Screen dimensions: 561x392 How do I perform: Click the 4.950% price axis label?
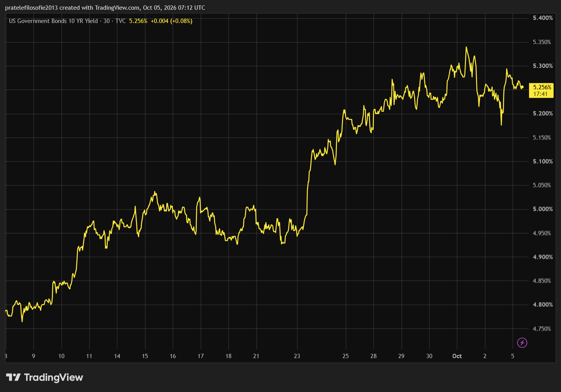point(543,233)
